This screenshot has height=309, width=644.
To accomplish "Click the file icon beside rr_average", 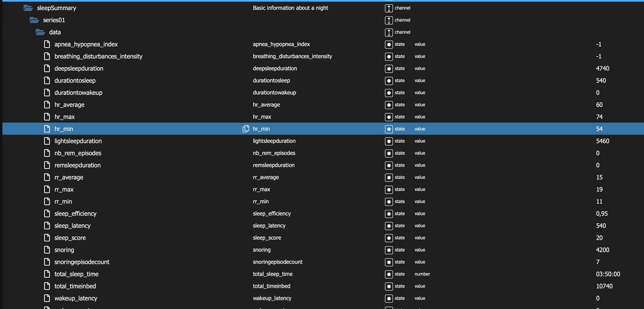I will (x=47, y=177).
